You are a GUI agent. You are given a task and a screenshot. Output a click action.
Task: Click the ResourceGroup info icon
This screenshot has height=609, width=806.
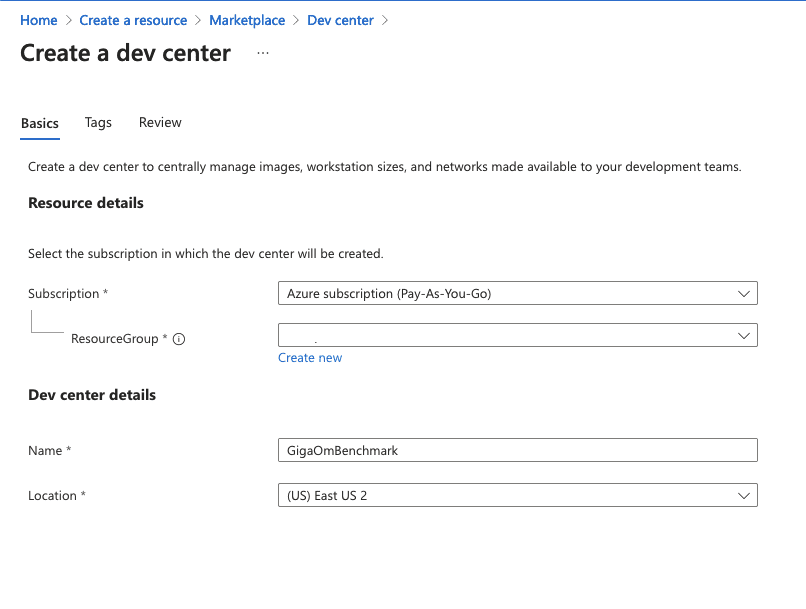pyautogui.click(x=179, y=339)
